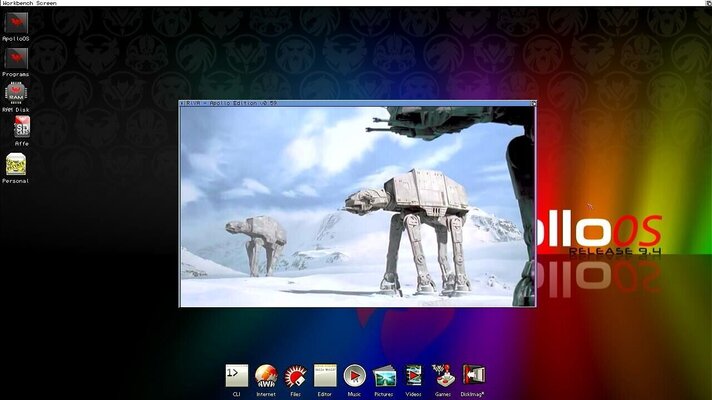This screenshot has width=712, height=400.
Task: Launch the Music player dock icon
Action: pos(354,375)
